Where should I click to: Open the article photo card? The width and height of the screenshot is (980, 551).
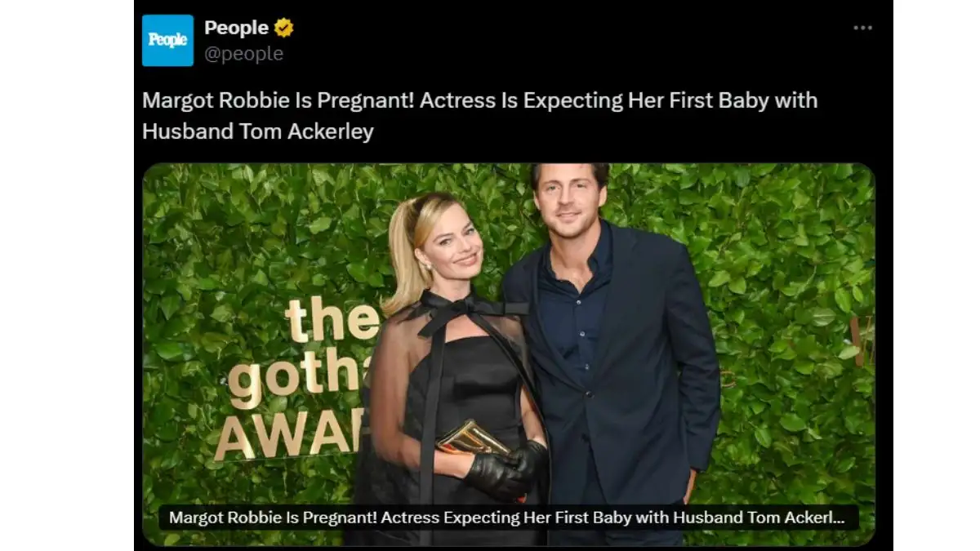[509, 354]
